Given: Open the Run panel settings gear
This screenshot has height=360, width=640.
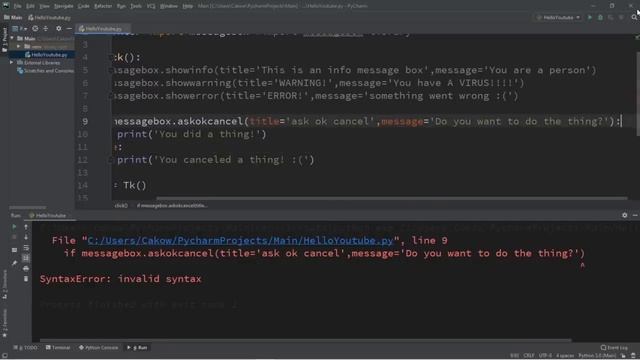Looking at the screenshot, I should coord(624,215).
